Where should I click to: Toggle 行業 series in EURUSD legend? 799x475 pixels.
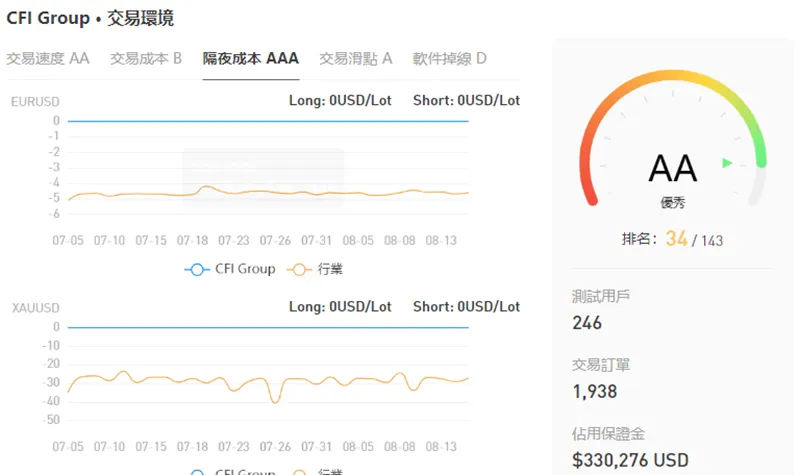tap(315, 269)
